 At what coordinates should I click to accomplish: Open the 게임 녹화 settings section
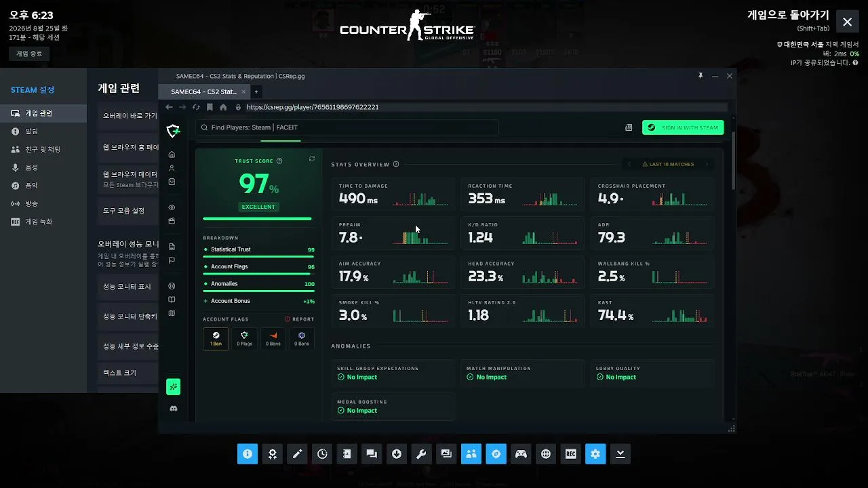43,222
